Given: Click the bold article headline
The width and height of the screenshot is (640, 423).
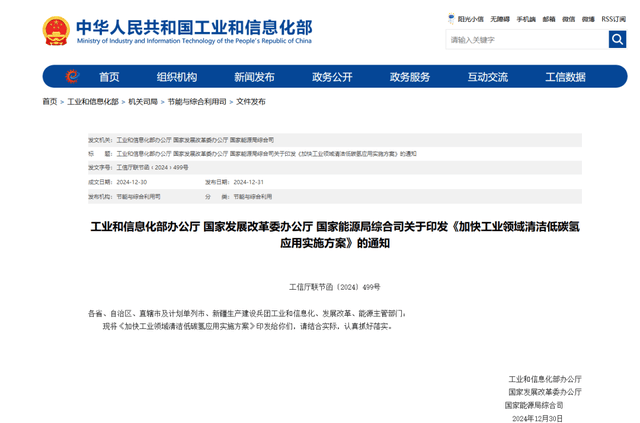Looking at the screenshot, I should click(x=335, y=235).
